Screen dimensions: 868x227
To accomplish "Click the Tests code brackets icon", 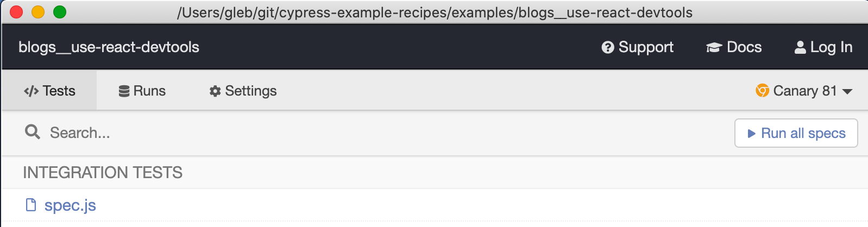I will click(31, 91).
